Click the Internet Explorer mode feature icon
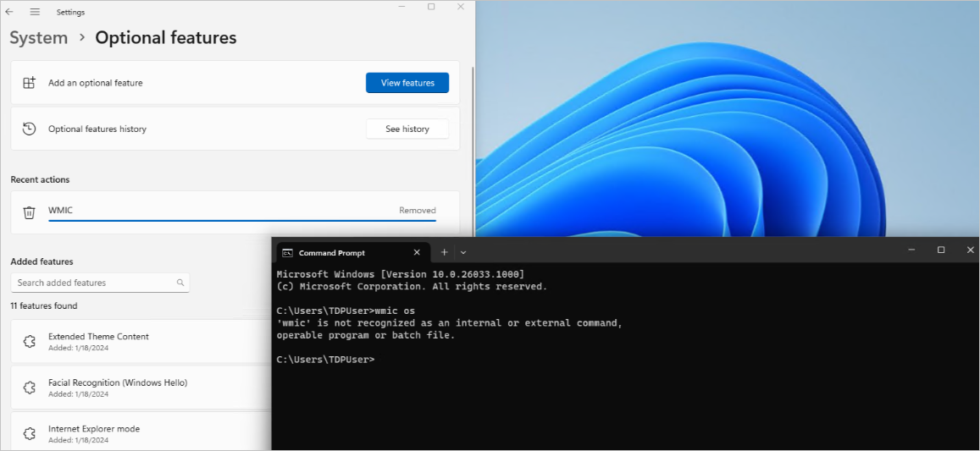980x451 pixels. point(29,433)
